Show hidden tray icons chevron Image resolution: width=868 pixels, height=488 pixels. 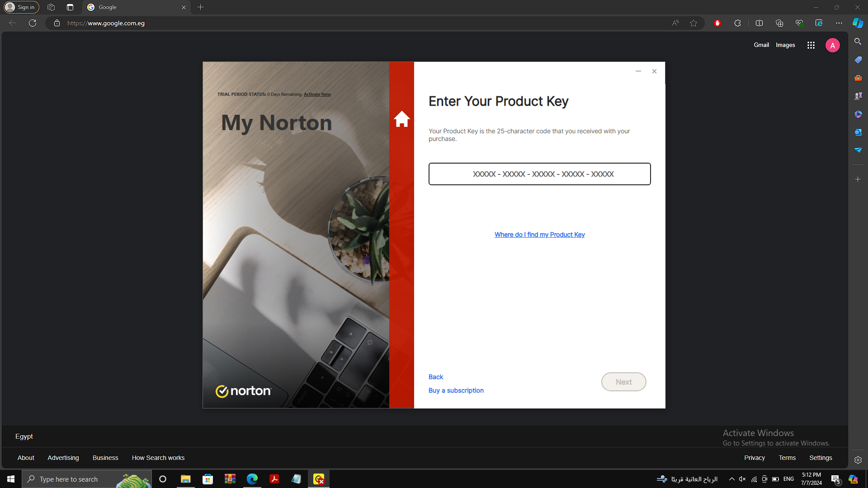click(x=731, y=479)
